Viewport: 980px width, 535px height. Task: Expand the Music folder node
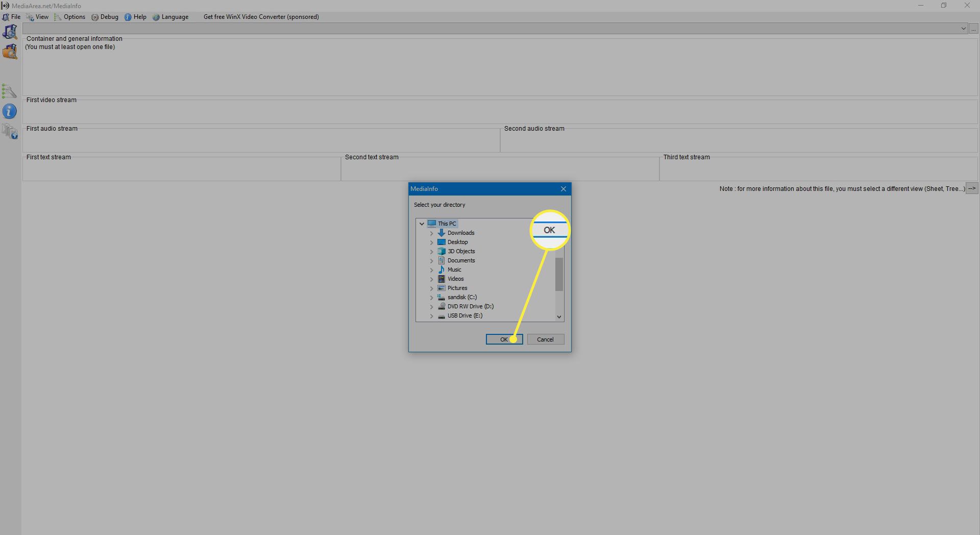click(431, 270)
